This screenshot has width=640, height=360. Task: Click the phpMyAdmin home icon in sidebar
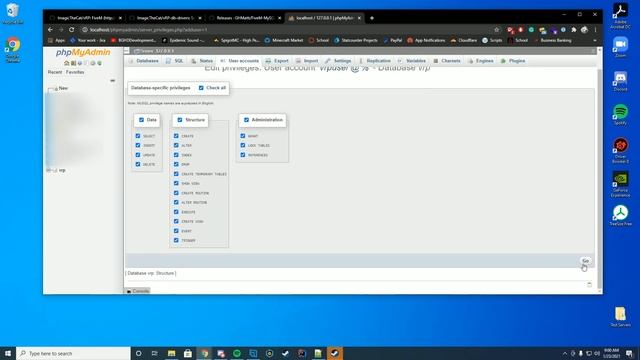[67, 63]
